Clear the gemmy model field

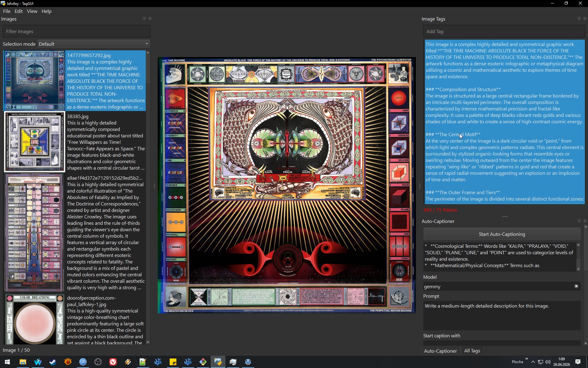(576, 286)
